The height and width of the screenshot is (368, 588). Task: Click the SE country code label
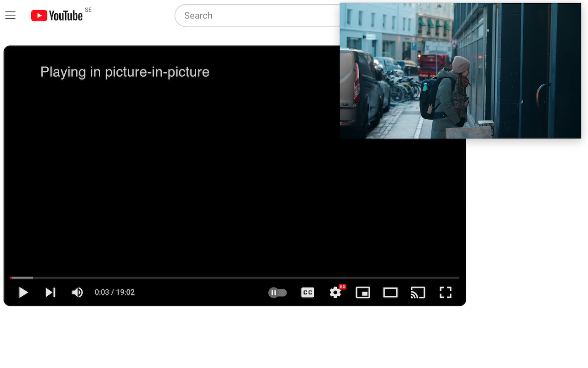(88, 9)
